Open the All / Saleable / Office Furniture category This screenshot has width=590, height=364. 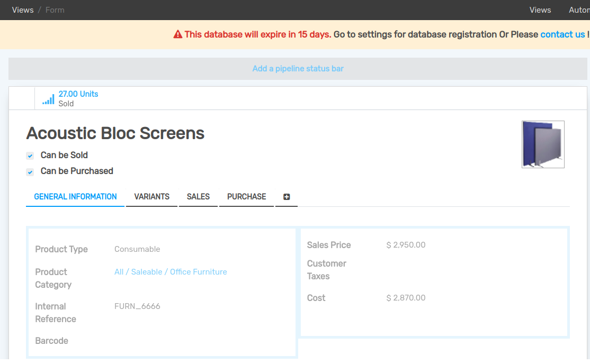click(171, 272)
